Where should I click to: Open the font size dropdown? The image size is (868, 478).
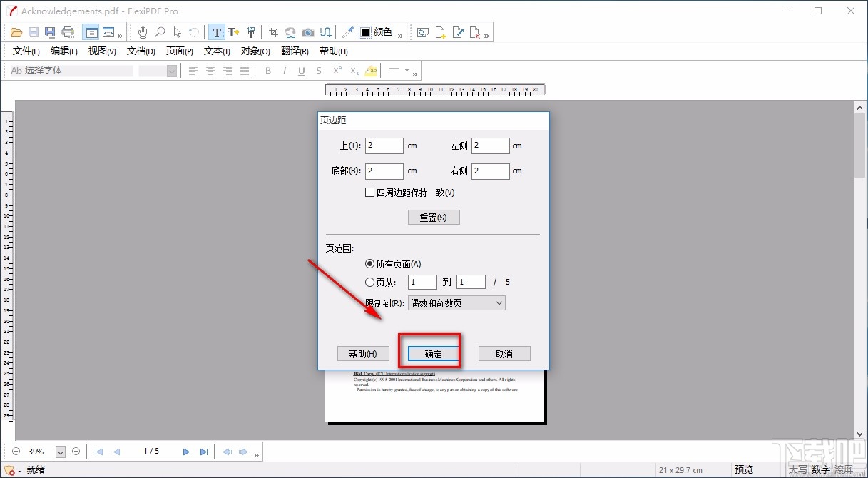[x=171, y=70]
